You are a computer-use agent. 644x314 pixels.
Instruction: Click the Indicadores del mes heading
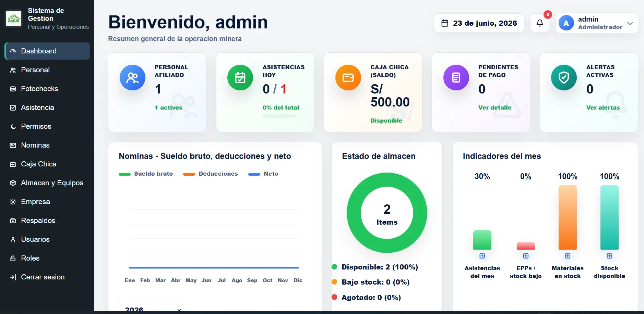502,156
